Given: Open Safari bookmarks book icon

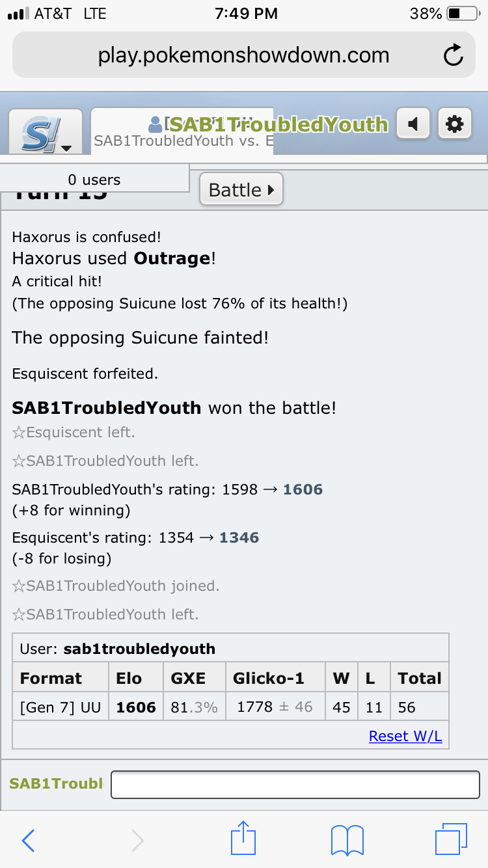Looking at the screenshot, I should coord(347,840).
